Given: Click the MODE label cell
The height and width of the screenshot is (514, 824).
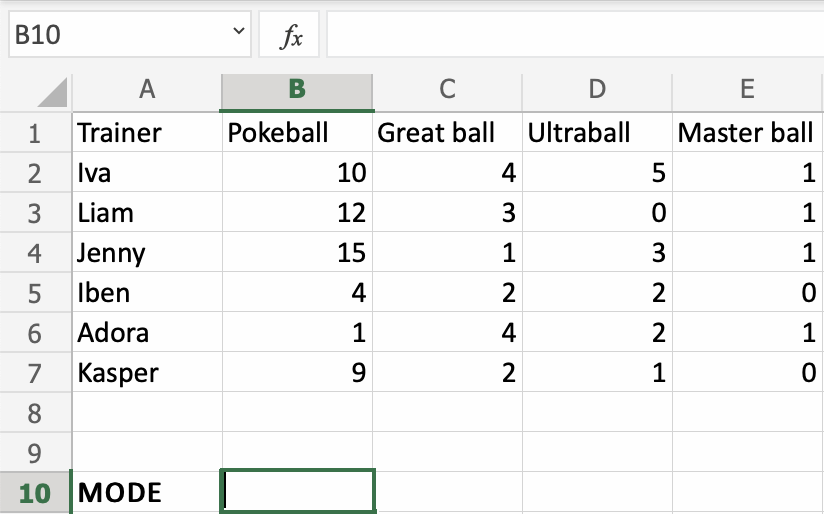Looking at the screenshot, I should pos(146,492).
